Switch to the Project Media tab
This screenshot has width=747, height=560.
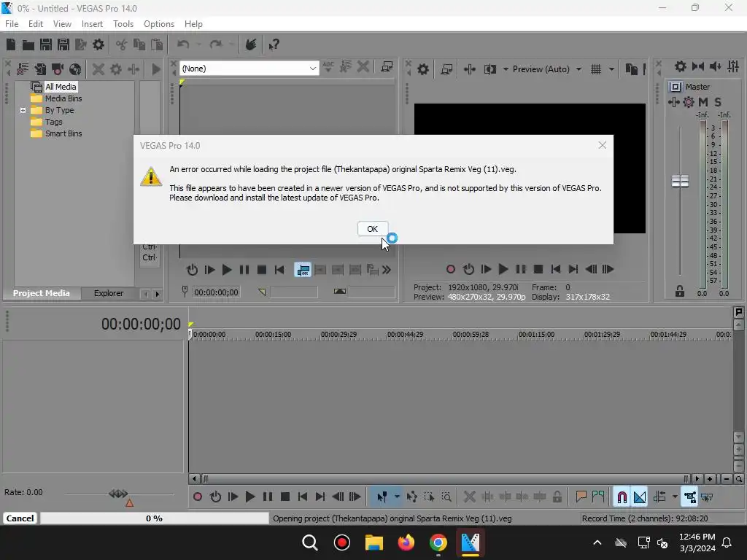pyautogui.click(x=42, y=293)
